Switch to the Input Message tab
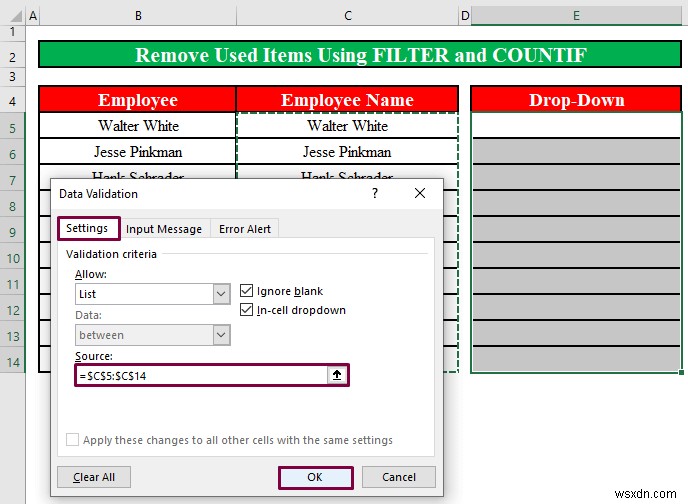Image resolution: width=688 pixels, height=504 pixels. click(164, 229)
